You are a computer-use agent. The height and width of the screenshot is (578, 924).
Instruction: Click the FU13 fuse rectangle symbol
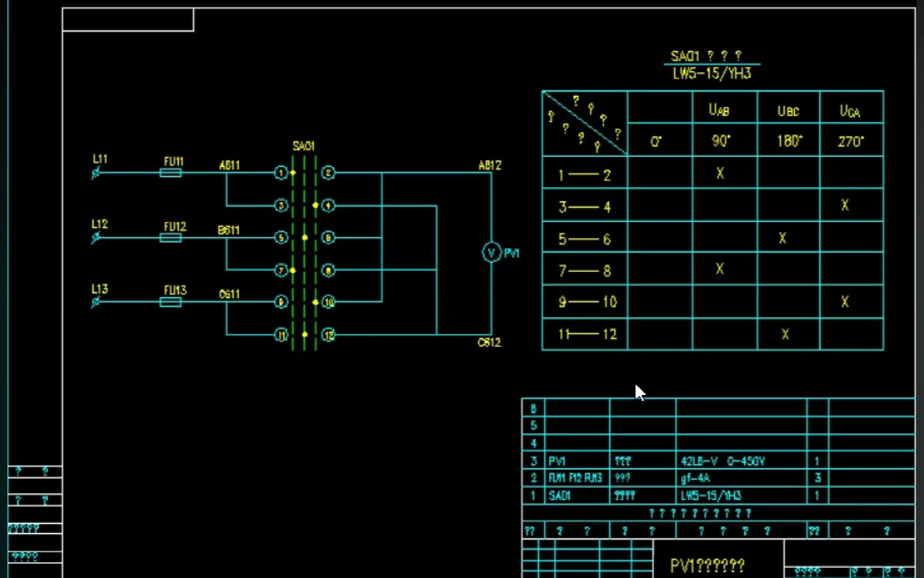tap(171, 302)
